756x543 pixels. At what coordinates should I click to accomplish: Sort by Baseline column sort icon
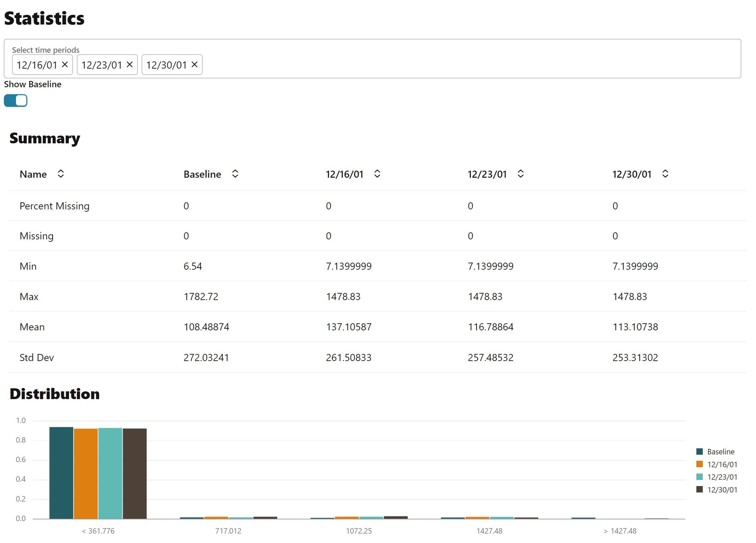point(235,174)
